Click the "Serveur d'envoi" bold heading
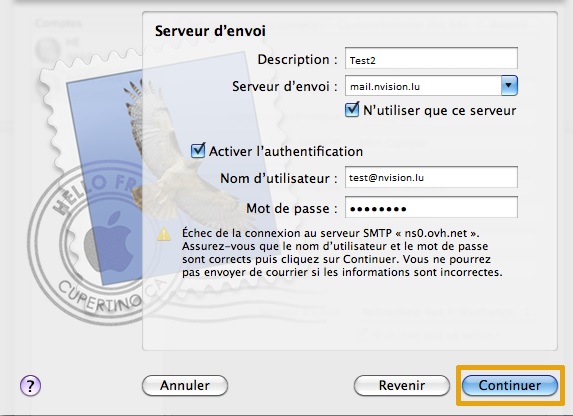 210,31
